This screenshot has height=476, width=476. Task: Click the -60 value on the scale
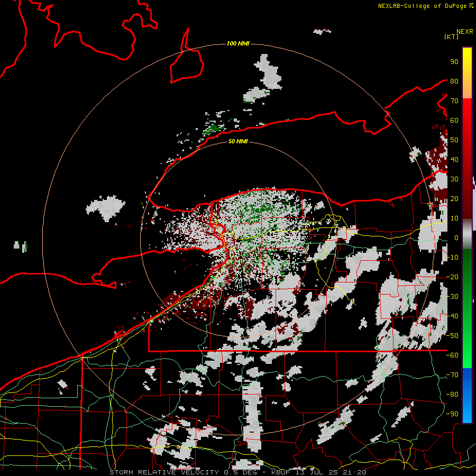pyautogui.click(x=452, y=355)
